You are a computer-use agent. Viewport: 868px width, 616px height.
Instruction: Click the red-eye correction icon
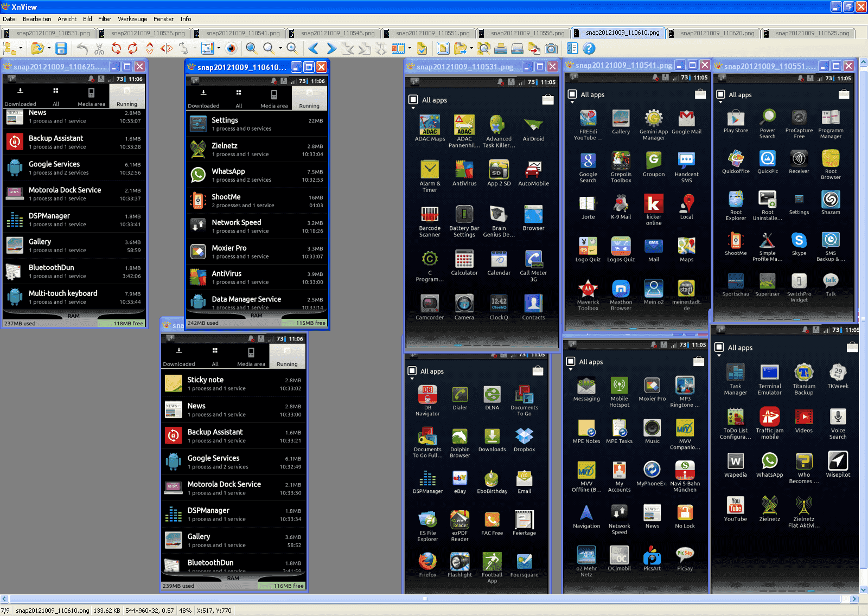(x=232, y=49)
